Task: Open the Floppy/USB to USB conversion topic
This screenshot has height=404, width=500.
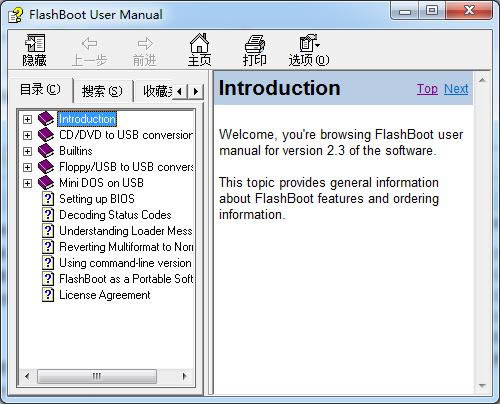Action: pyautogui.click(x=126, y=167)
